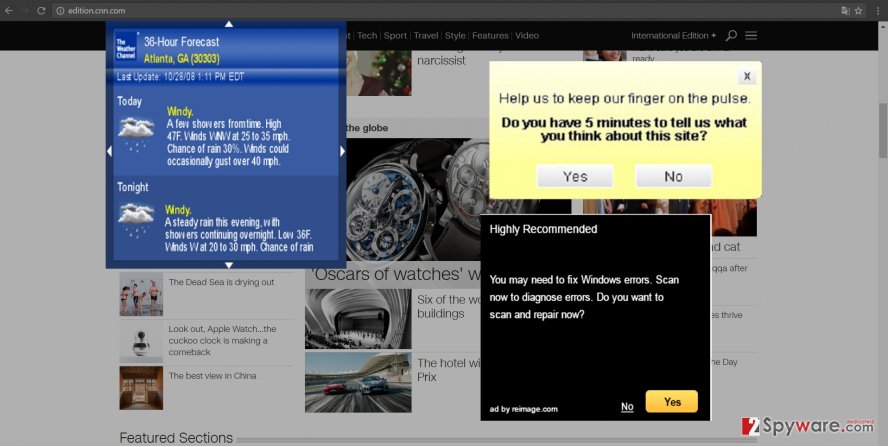
Task: Go to next forecast with right arrow
Action: [342, 151]
